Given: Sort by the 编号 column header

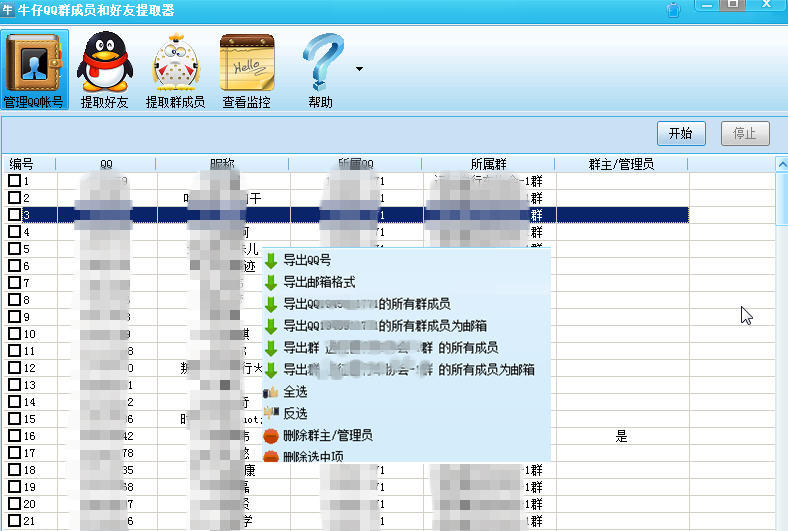Looking at the screenshot, I should tap(29, 164).
